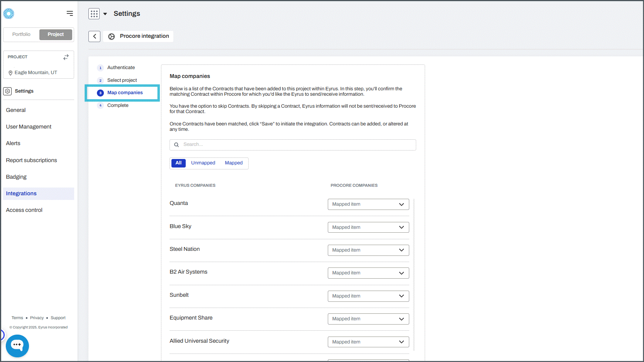Switch to Portfolio view toggle

[21, 34]
